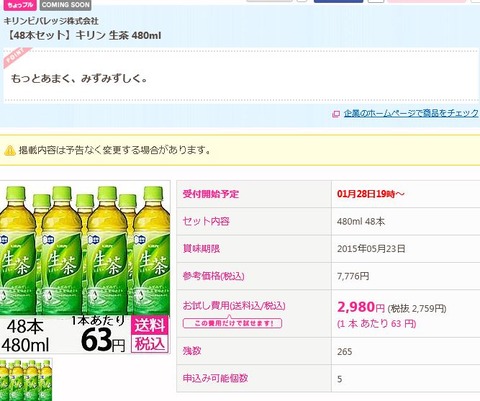
Task: Click the 受付開始予定 row label
Action: 211,194
